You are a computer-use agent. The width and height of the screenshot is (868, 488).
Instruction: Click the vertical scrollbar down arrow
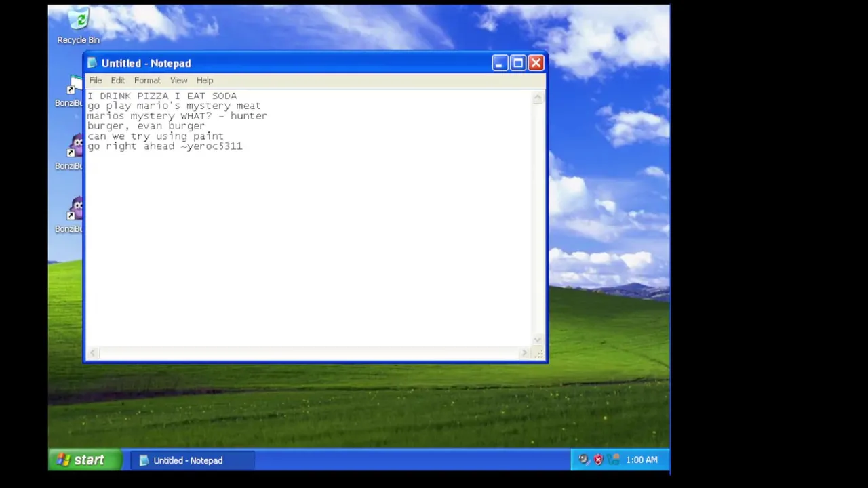(538, 340)
